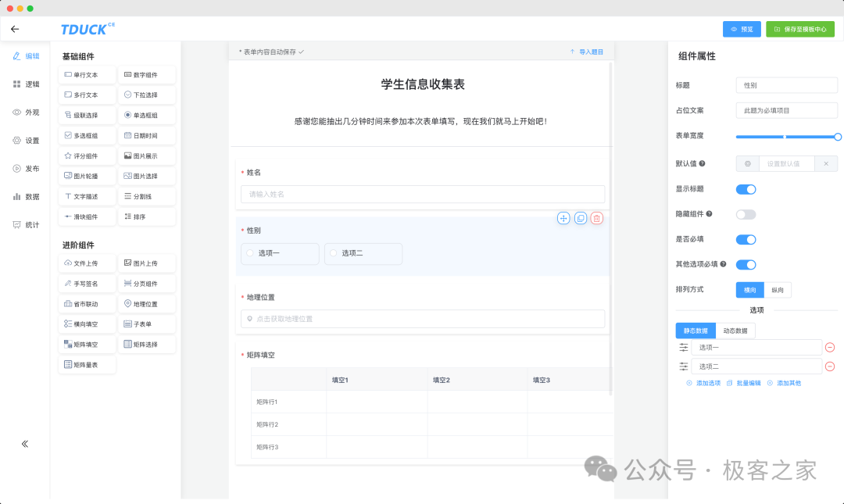Clear default value with the X icon

826,163
